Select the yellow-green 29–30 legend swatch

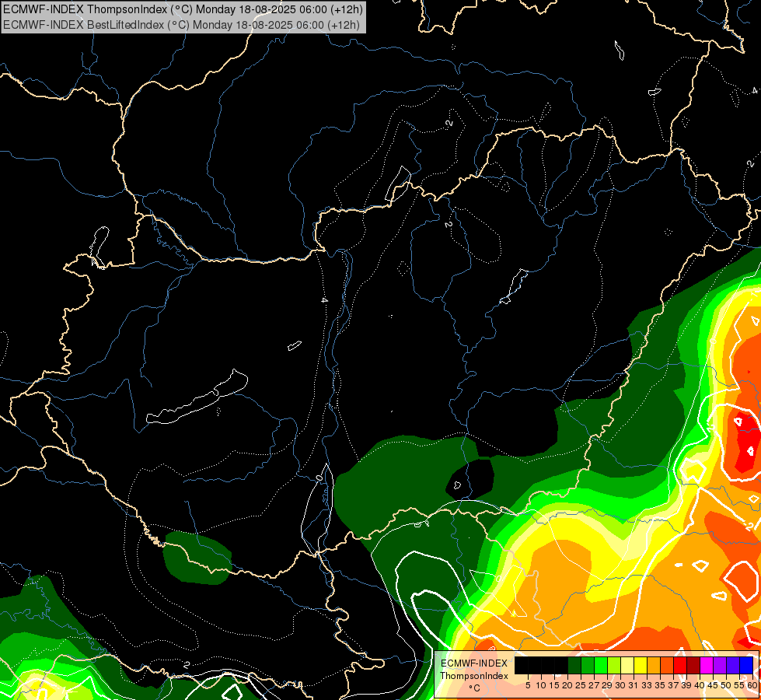(614, 665)
